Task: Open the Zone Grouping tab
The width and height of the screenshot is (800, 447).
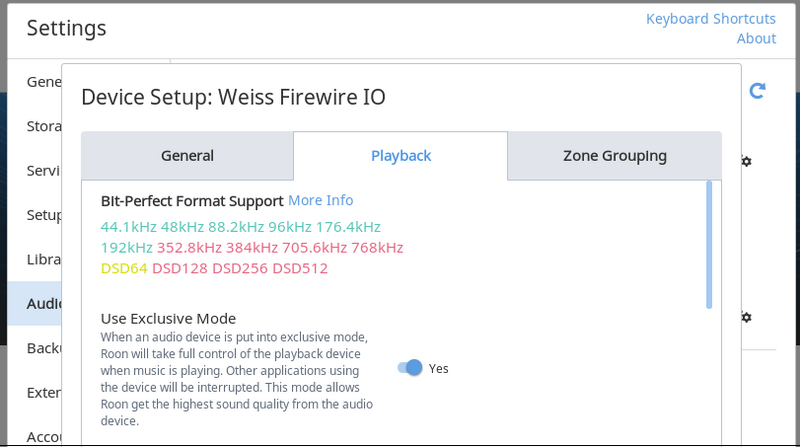Action: coord(614,155)
